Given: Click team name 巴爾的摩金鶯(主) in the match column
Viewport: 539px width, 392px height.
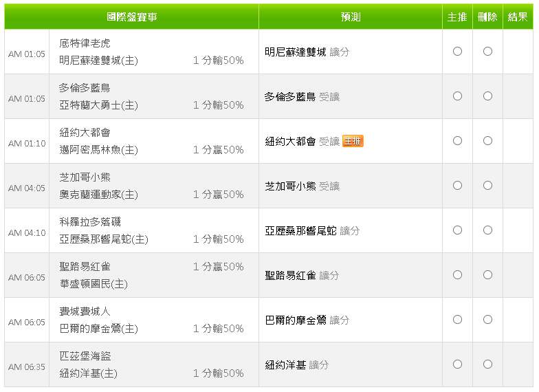Looking at the screenshot, I should coord(99,329).
